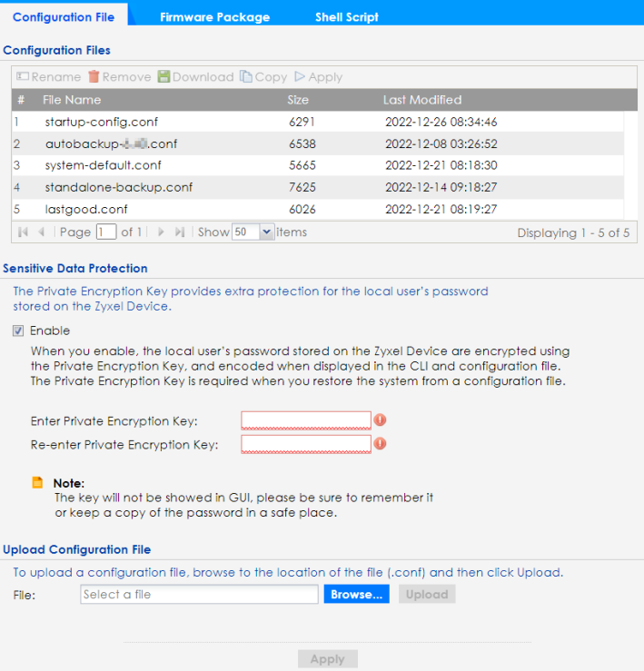Focus the Re-enter Private Encryption Key field
This screenshot has height=671, width=644.
[x=306, y=444]
